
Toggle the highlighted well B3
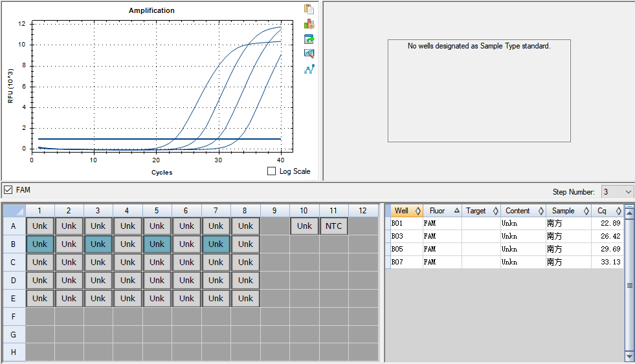[x=98, y=244]
